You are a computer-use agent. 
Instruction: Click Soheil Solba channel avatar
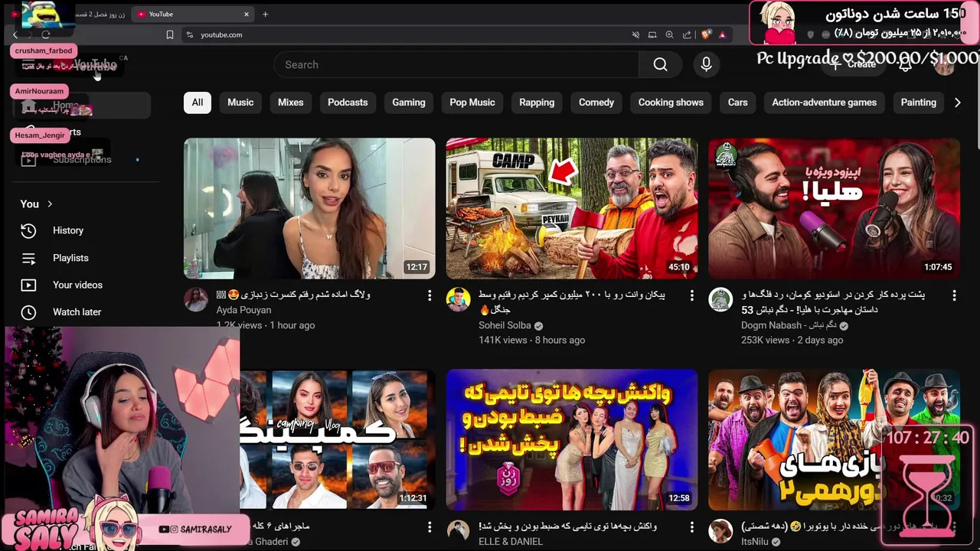point(458,300)
